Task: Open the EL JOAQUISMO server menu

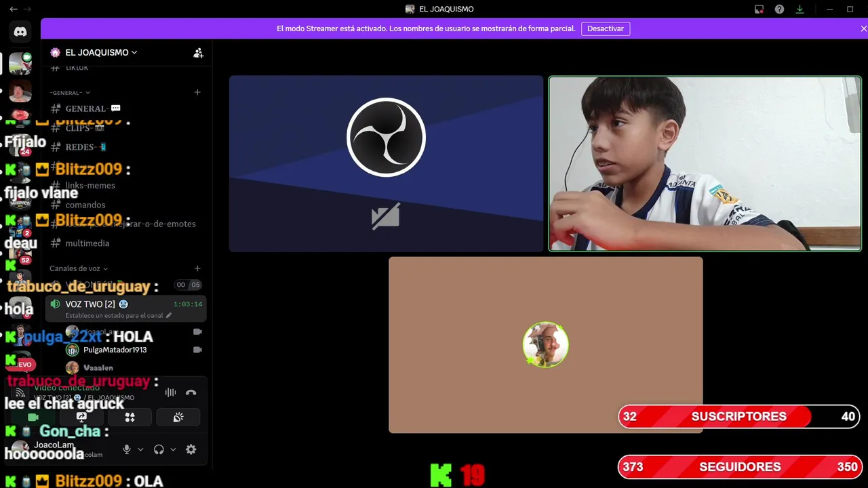Action: click(102, 52)
